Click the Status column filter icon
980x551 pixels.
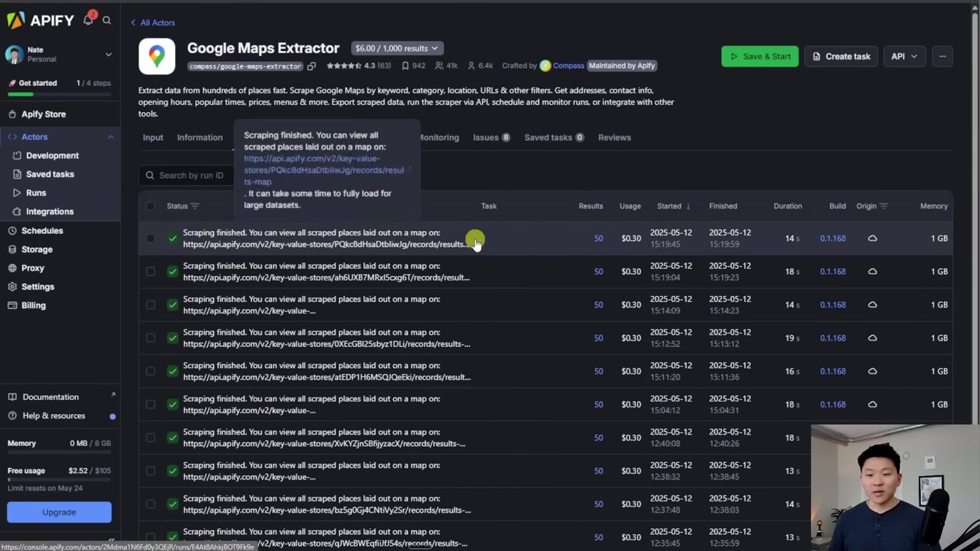pyautogui.click(x=195, y=206)
